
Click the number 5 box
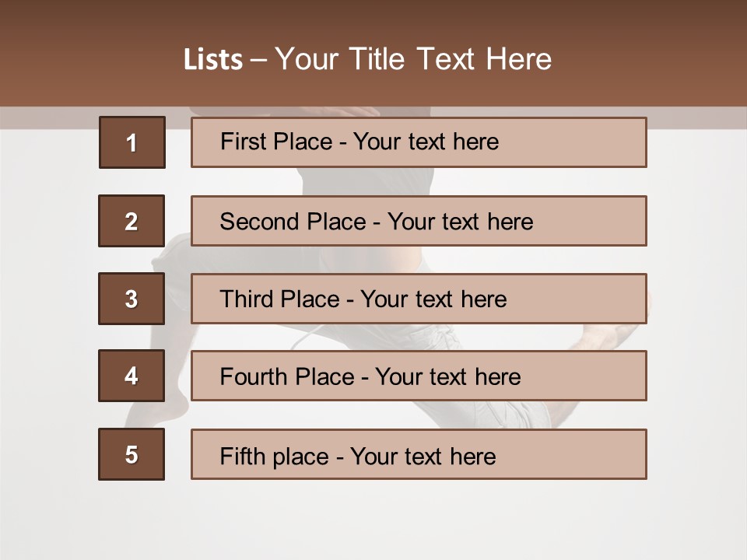coord(132,454)
